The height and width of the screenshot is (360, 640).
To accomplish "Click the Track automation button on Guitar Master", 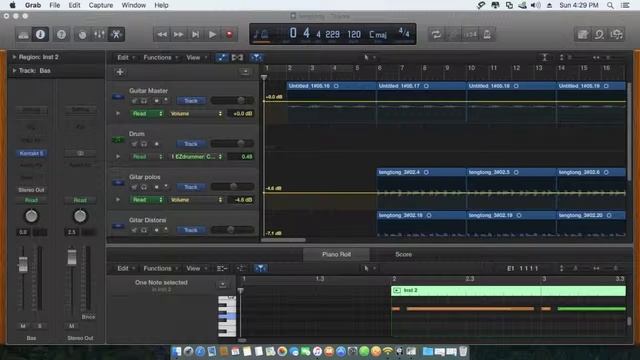I will 191,100.
